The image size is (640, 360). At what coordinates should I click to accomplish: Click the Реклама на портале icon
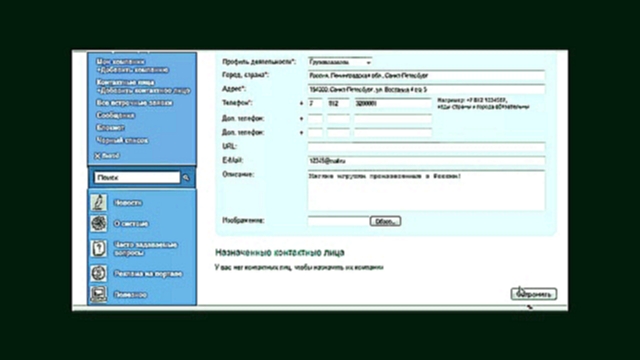98,273
